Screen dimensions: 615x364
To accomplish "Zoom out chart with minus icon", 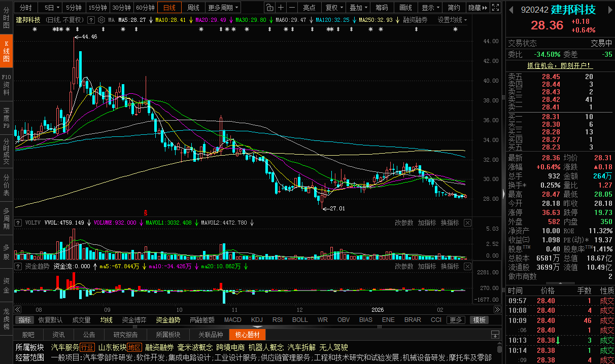I will [292, 8].
